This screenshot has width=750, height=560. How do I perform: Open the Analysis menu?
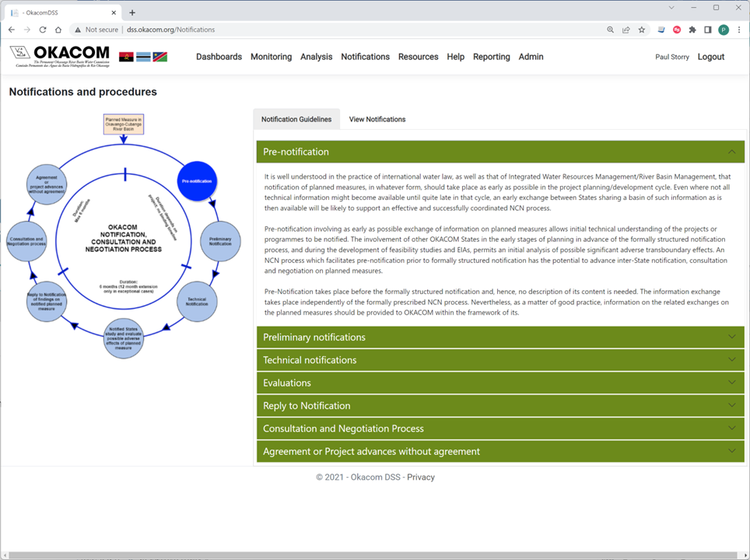point(316,57)
